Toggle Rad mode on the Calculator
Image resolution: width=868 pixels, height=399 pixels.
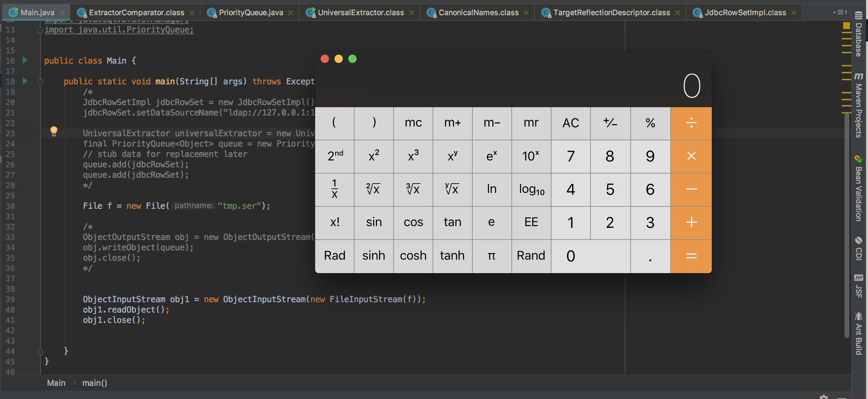click(x=335, y=256)
